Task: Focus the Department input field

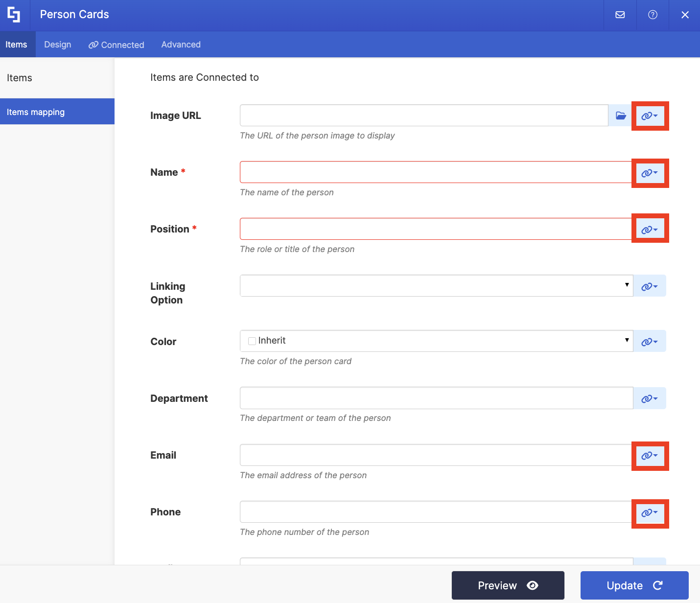Action: coord(436,398)
